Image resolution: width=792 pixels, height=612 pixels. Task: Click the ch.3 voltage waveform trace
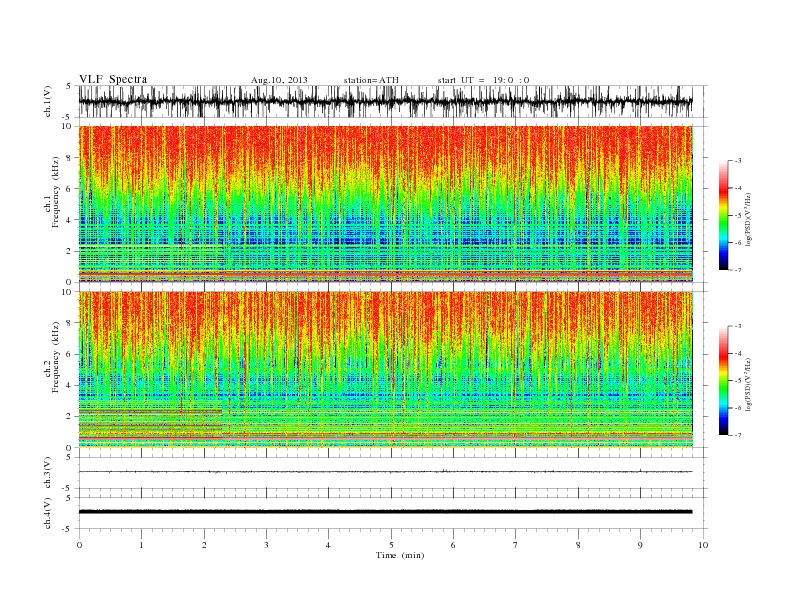tap(385, 472)
